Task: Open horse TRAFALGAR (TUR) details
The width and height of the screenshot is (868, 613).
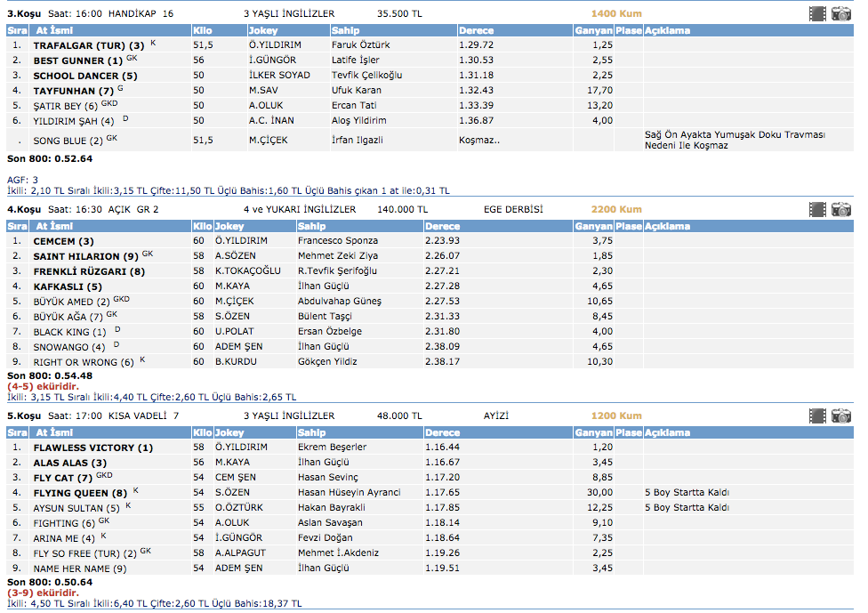Action: pyautogui.click(x=88, y=45)
